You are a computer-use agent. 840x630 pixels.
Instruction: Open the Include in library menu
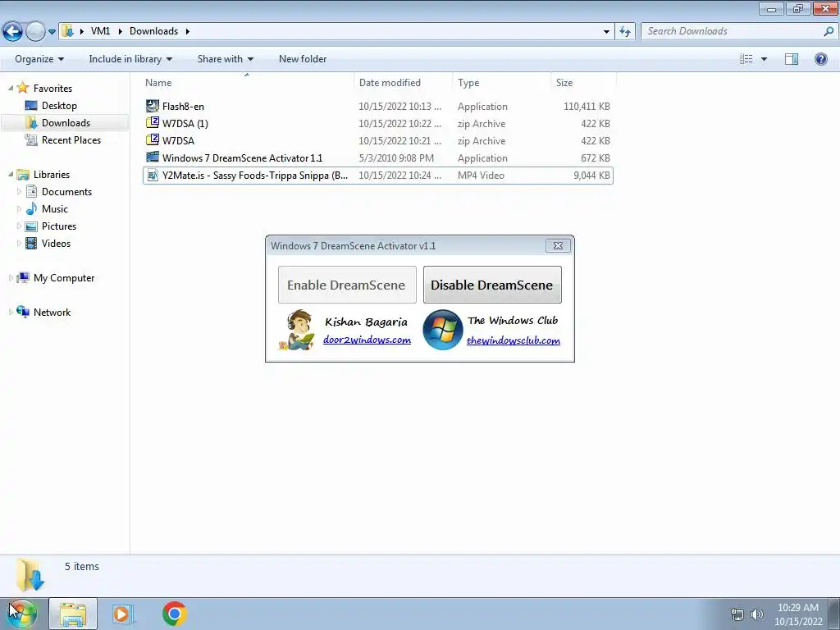[x=130, y=59]
